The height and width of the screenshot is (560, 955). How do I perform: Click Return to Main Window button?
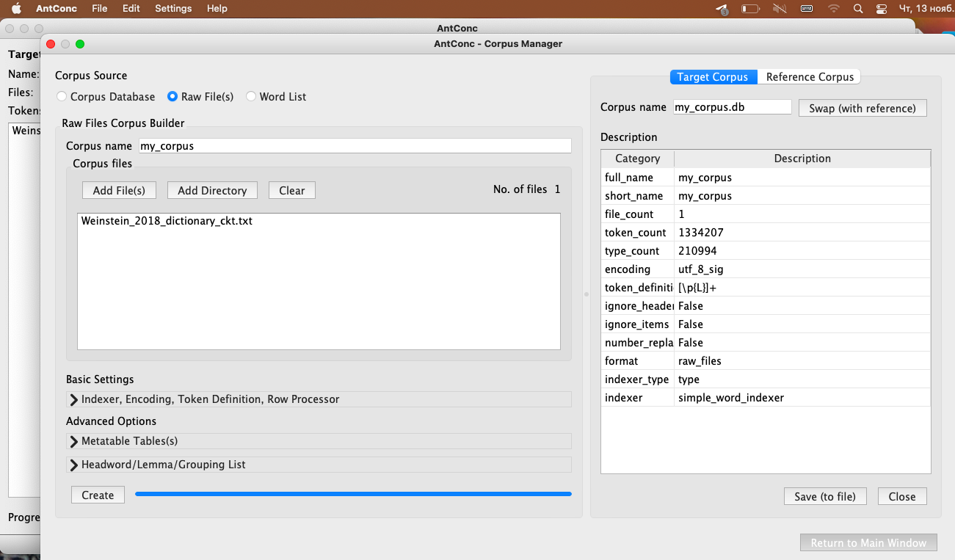[868, 542]
